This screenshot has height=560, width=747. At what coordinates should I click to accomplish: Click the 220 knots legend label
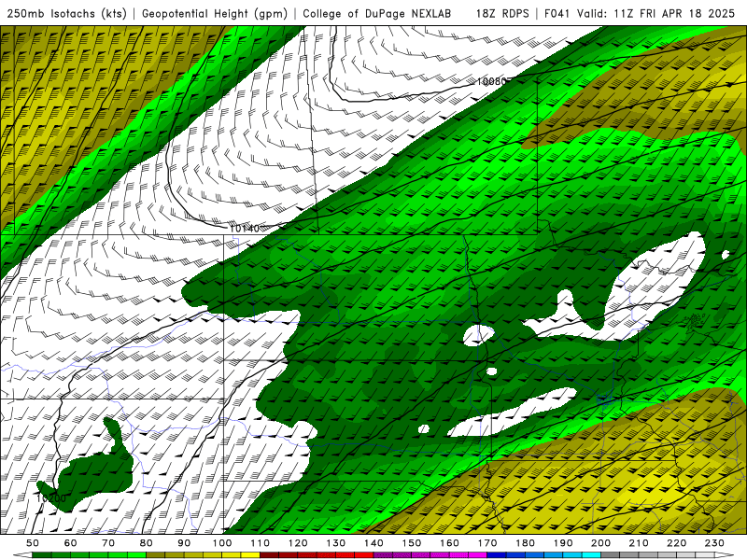(x=676, y=543)
